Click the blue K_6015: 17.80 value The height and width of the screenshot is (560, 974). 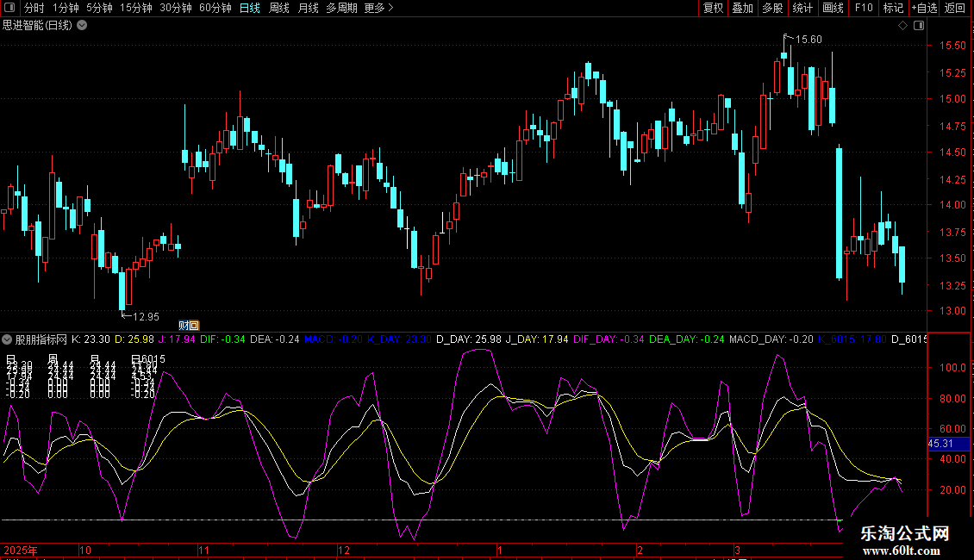[852, 339]
